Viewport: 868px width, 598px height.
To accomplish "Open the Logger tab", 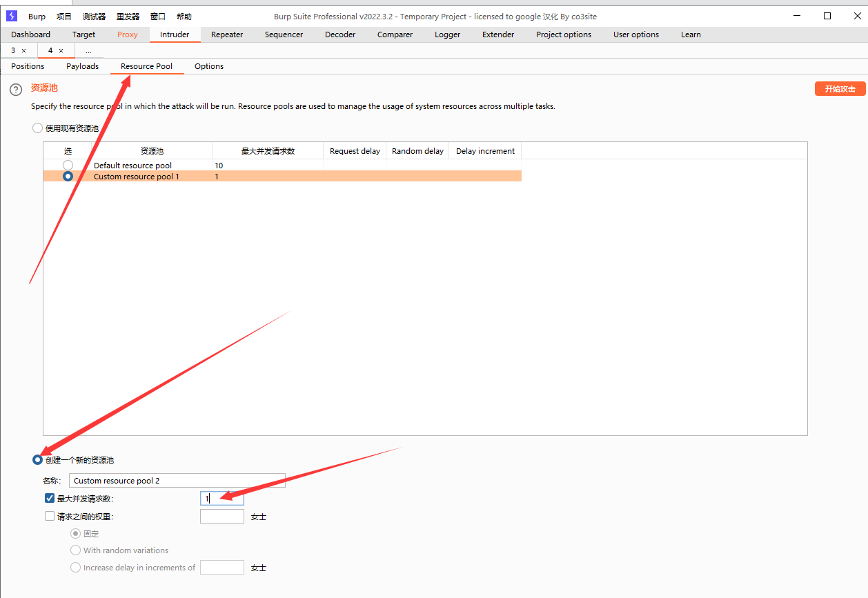I will pos(447,34).
